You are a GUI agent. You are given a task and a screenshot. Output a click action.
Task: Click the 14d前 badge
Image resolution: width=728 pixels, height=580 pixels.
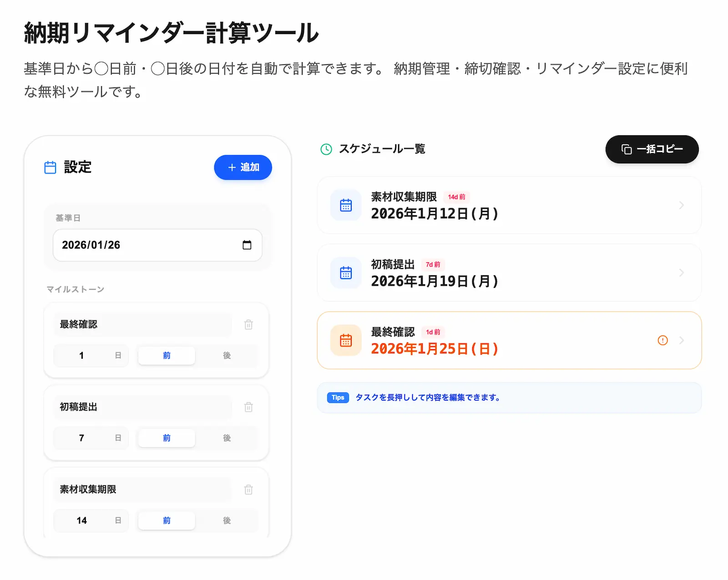456,197
